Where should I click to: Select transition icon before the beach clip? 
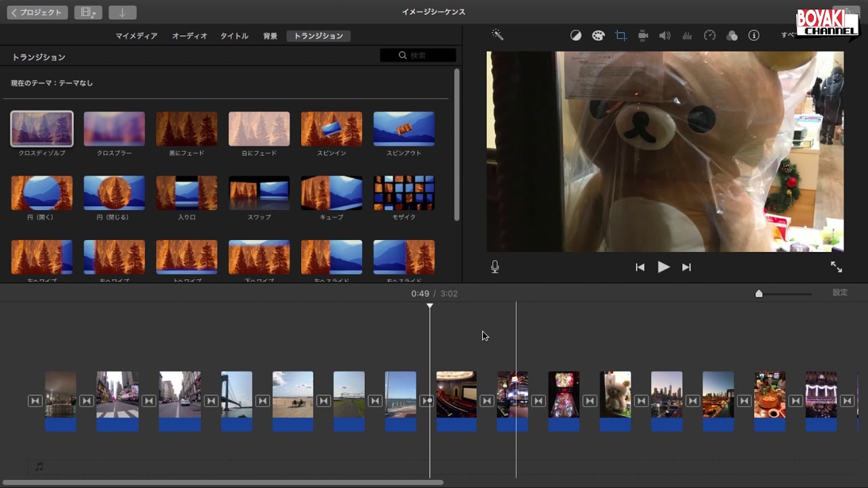point(262,401)
